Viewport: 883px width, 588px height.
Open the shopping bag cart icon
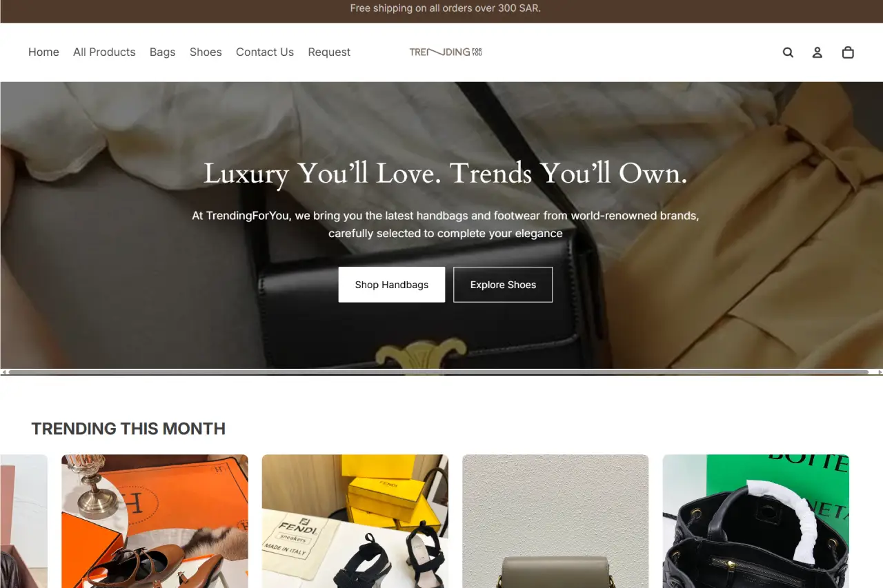point(848,52)
